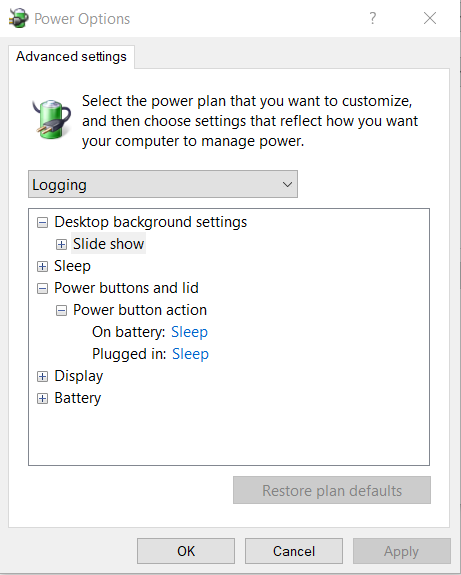Select the Advanced settings tab

(x=72, y=56)
